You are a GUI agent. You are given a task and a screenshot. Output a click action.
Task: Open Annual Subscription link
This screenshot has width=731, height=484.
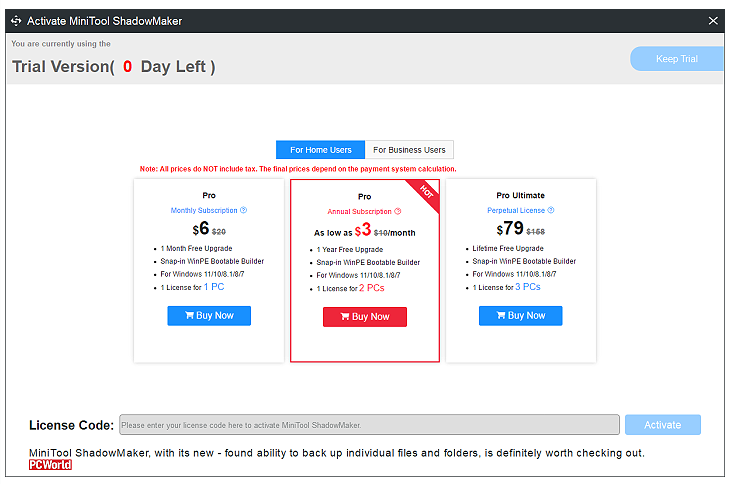click(x=359, y=211)
